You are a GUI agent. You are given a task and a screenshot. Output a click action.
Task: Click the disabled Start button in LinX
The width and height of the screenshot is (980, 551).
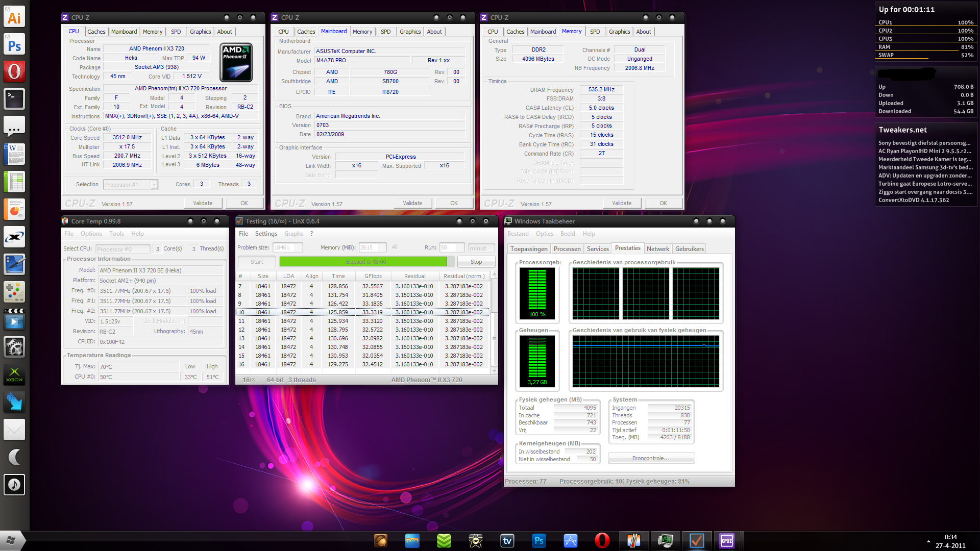(x=257, y=262)
